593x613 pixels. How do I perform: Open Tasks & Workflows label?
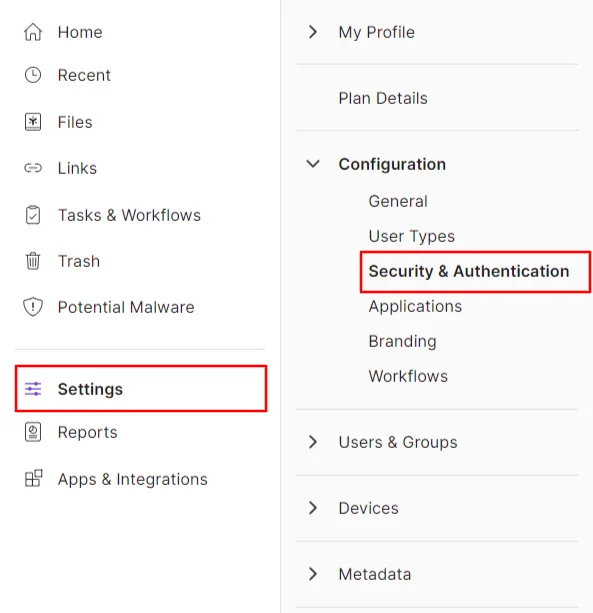[x=129, y=215]
